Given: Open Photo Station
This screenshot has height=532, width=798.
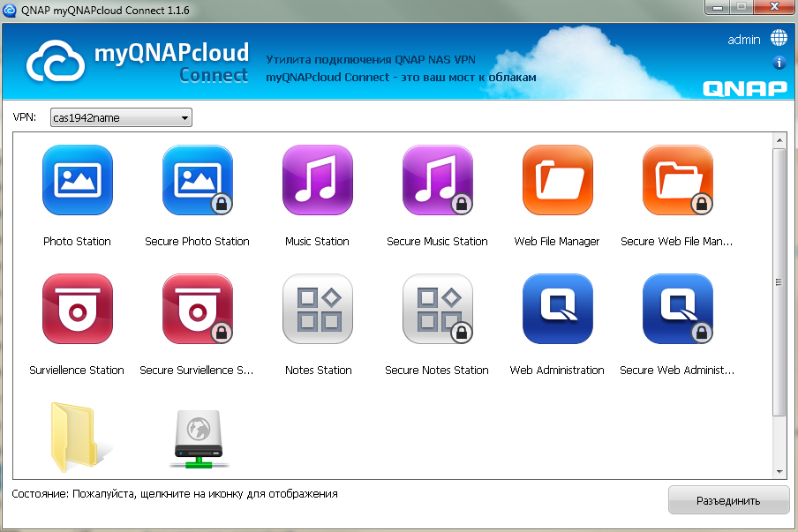Looking at the screenshot, I should 78,180.
